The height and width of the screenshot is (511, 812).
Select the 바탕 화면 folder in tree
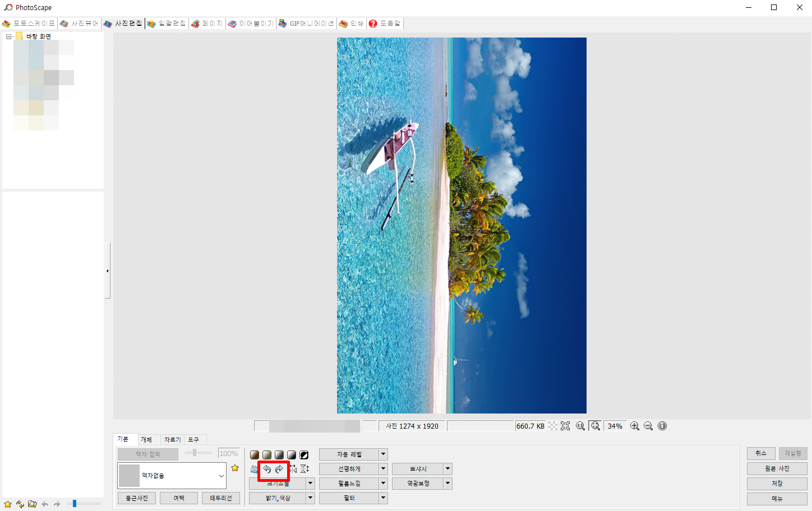tap(39, 36)
